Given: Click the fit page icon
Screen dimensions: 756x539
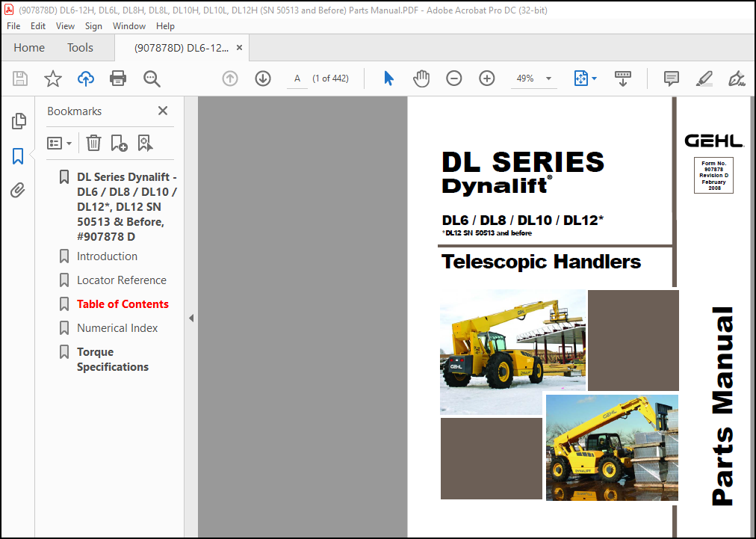Looking at the screenshot, I should click(x=581, y=78).
